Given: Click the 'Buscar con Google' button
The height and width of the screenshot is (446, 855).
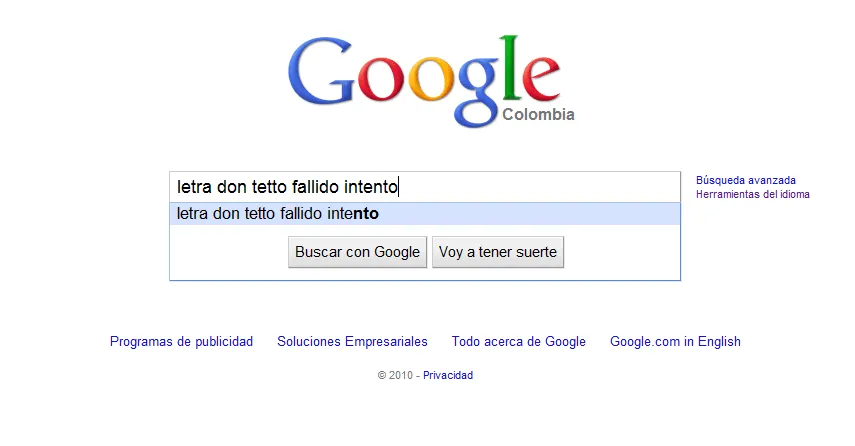Looking at the screenshot, I should tap(357, 252).
